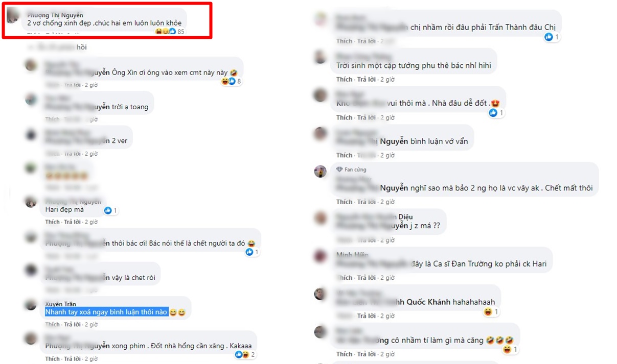This screenshot has height=364, width=617.
Task: Open Xuyên Trần profile name
Action: point(60,304)
